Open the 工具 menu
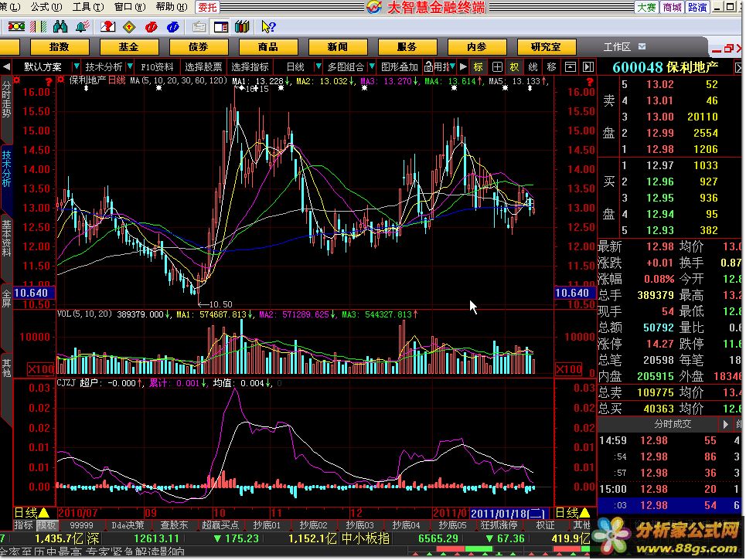 point(88,7)
